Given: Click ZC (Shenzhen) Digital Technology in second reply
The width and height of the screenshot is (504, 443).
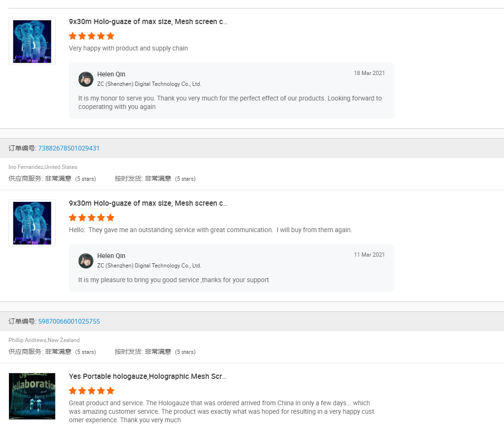Looking at the screenshot, I should point(149,266).
